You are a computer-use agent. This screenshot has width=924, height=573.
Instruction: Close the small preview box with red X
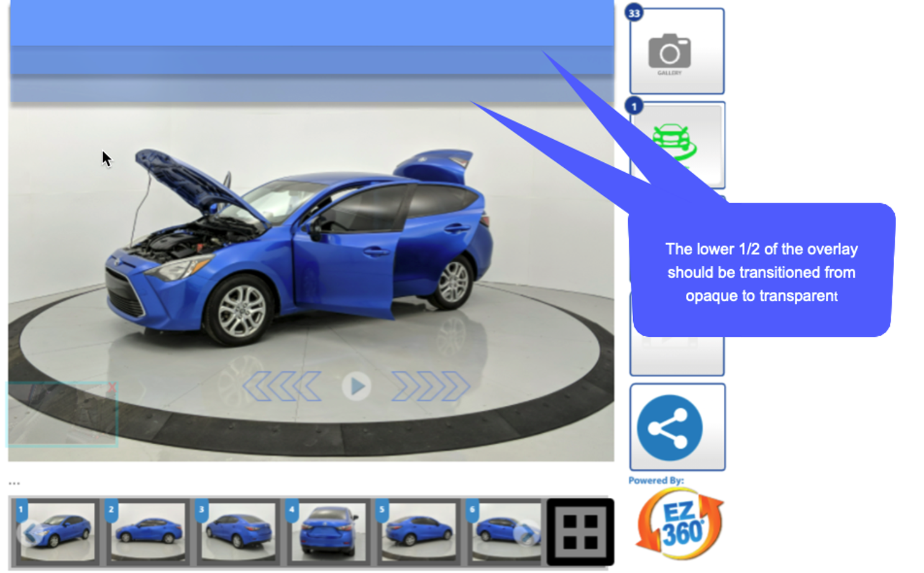(111, 388)
